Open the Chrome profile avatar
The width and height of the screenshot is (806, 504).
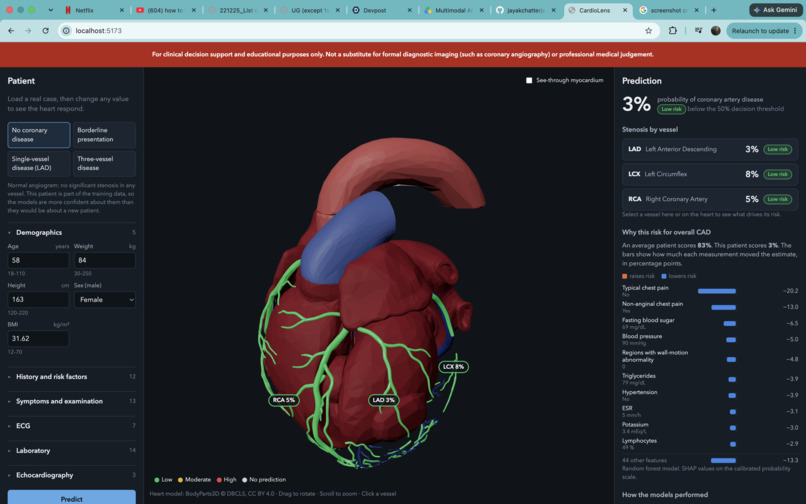716,31
